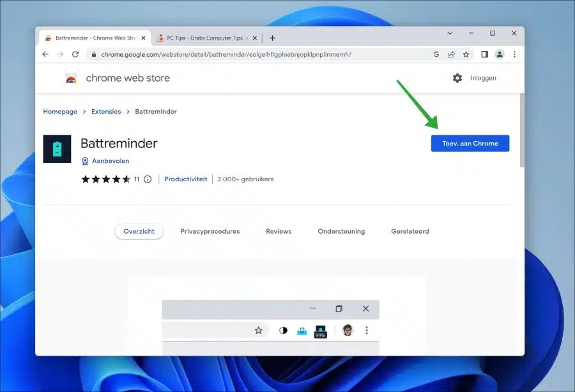Click the Battreminder heading
575x392 pixels.
click(x=119, y=143)
